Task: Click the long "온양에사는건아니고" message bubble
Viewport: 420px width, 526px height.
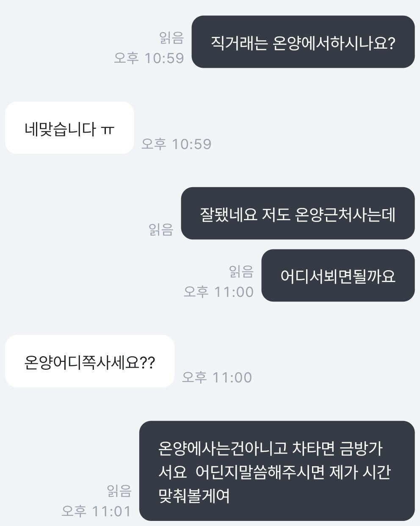Action: point(276,471)
